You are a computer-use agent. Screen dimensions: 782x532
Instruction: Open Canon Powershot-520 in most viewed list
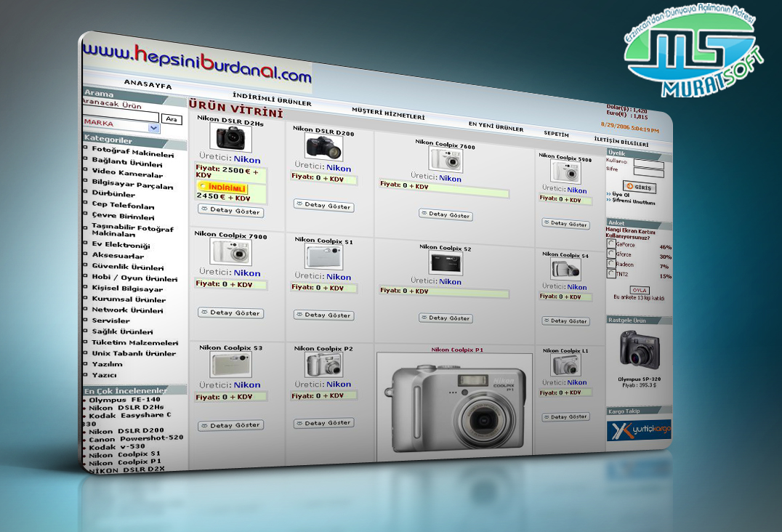pos(136,438)
